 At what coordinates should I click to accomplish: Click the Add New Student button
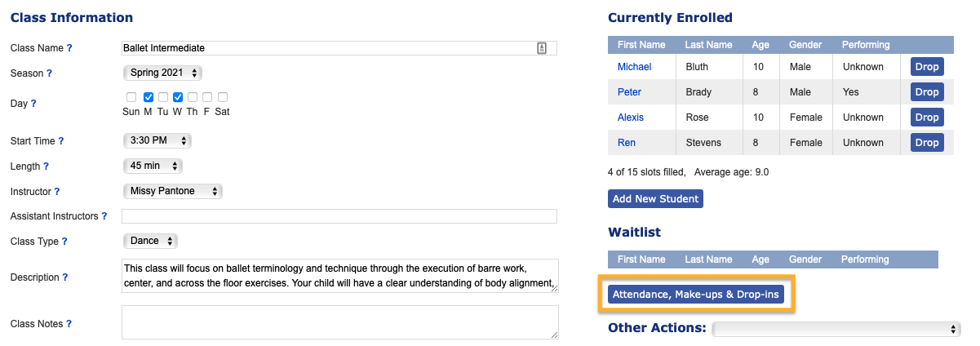pos(655,198)
